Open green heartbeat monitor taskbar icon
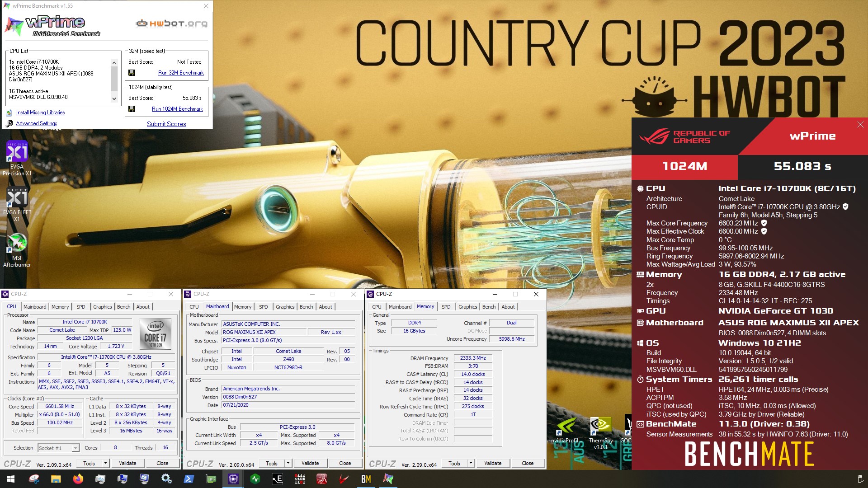This screenshot has width=868, height=488. tap(255, 479)
